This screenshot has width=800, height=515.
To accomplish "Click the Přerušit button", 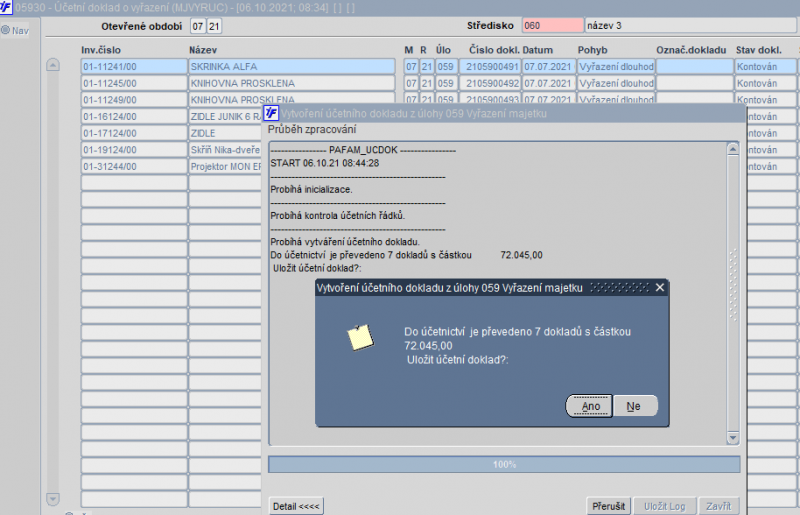I will 608,506.
